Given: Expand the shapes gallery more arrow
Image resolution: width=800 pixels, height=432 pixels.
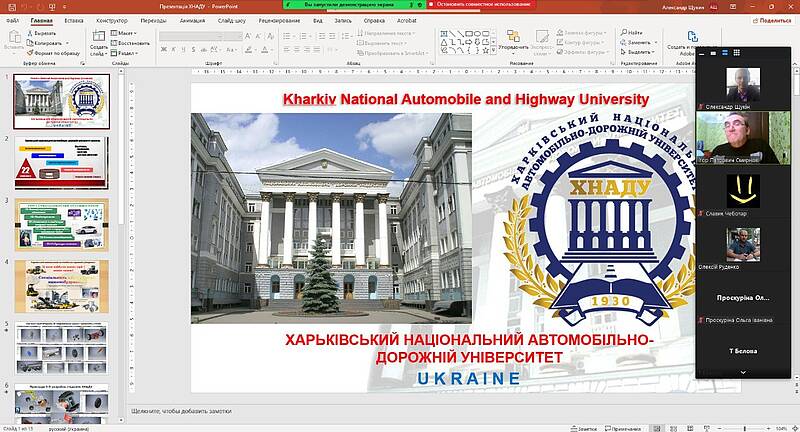Looking at the screenshot, I should tap(494, 51).
